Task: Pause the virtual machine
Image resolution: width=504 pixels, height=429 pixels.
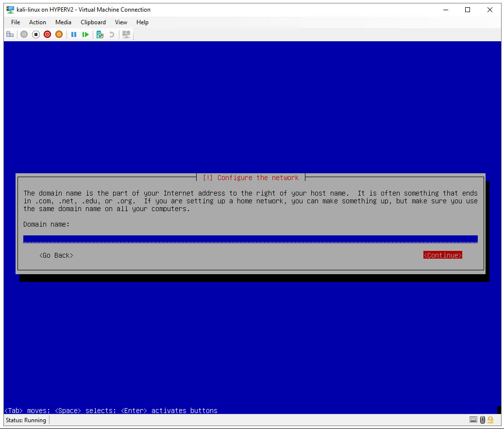Action: pyautogui.click(x=74, y=34)
